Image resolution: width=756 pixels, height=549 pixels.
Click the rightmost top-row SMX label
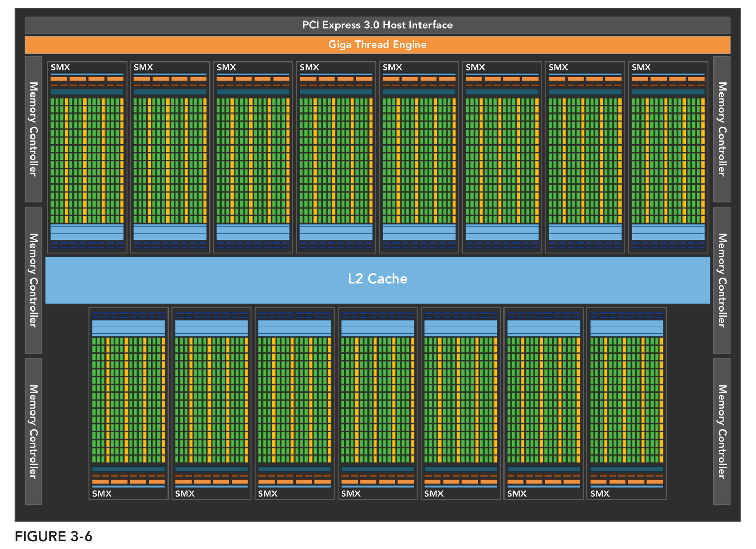[640, 67]
